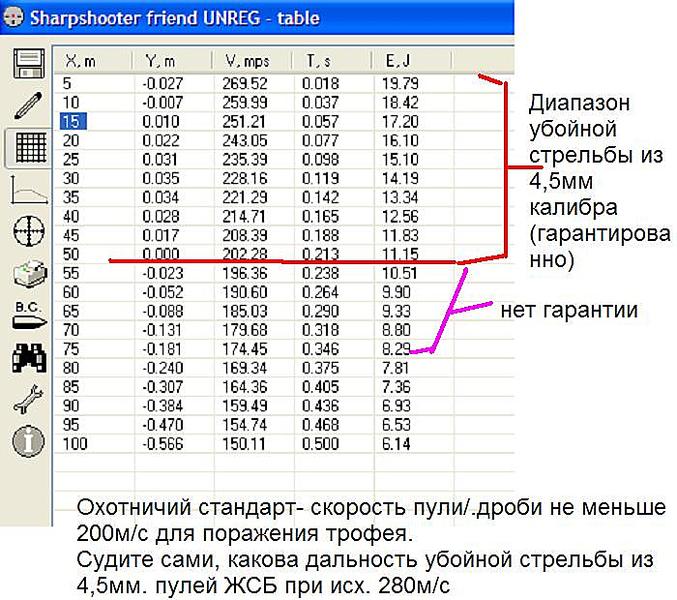The height and width of the screenshot is (600, 677).
Task: Open the table grid view icon
Action: click(x=30, y=148)
